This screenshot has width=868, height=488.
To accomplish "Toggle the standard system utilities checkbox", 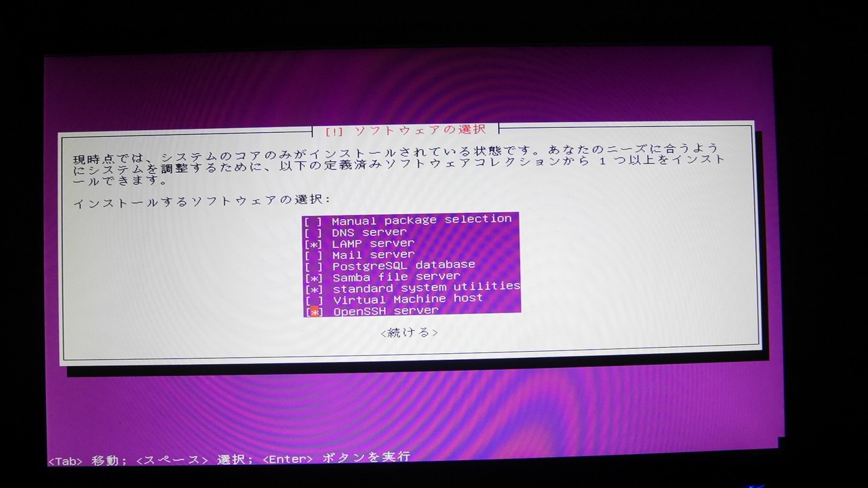I will pyautogui.click(x=313, y=289).
